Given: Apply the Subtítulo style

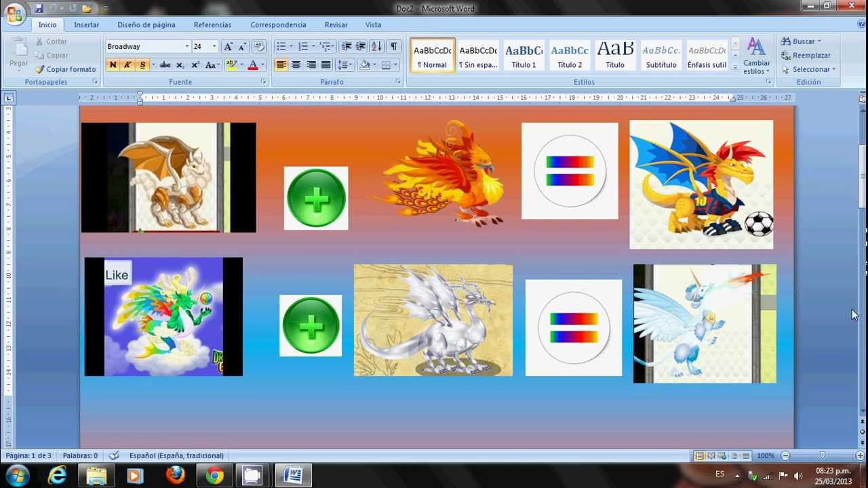Looking at the screenshot, I should (661, 55).
